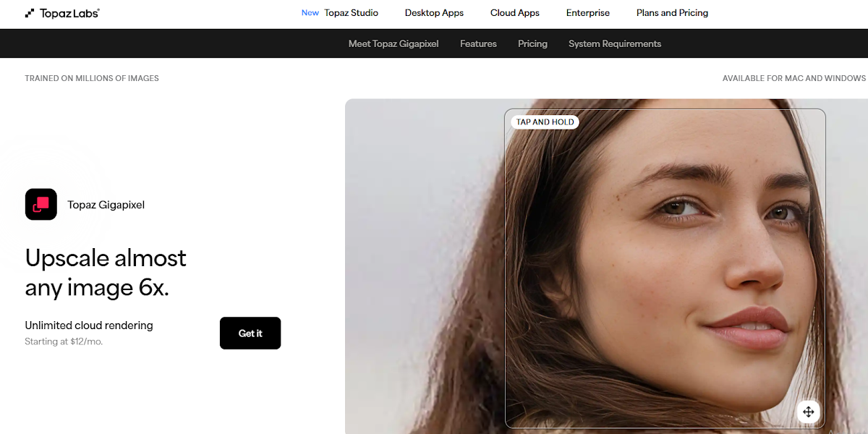The image size is (868, 434).
Task: Go to the Enterprise page
Action: [x=588, y=13]
